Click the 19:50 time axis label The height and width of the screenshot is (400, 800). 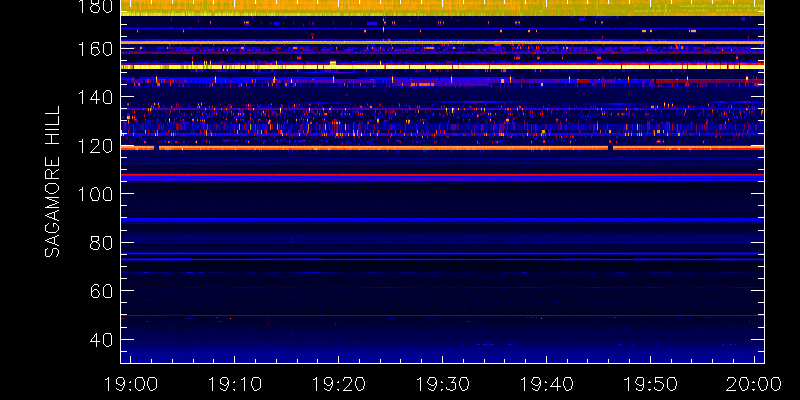pyautogui.click(x=651, y=384)
